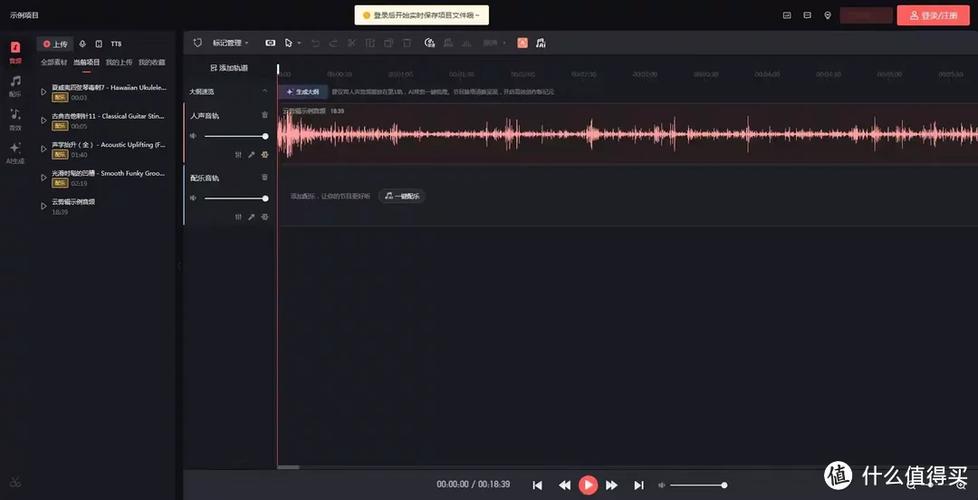
Task: Preview the Hawaiian Ukulele clip
Action: click(44, 92)
